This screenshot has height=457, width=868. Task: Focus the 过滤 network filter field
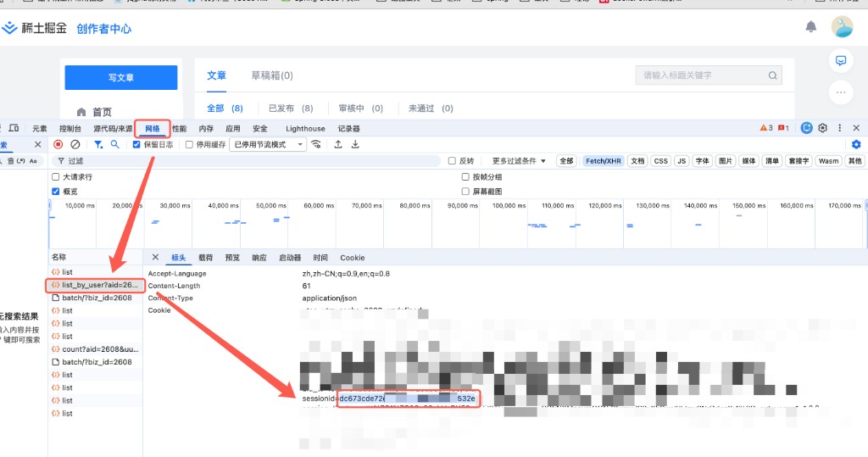click(x=247, y=160)
